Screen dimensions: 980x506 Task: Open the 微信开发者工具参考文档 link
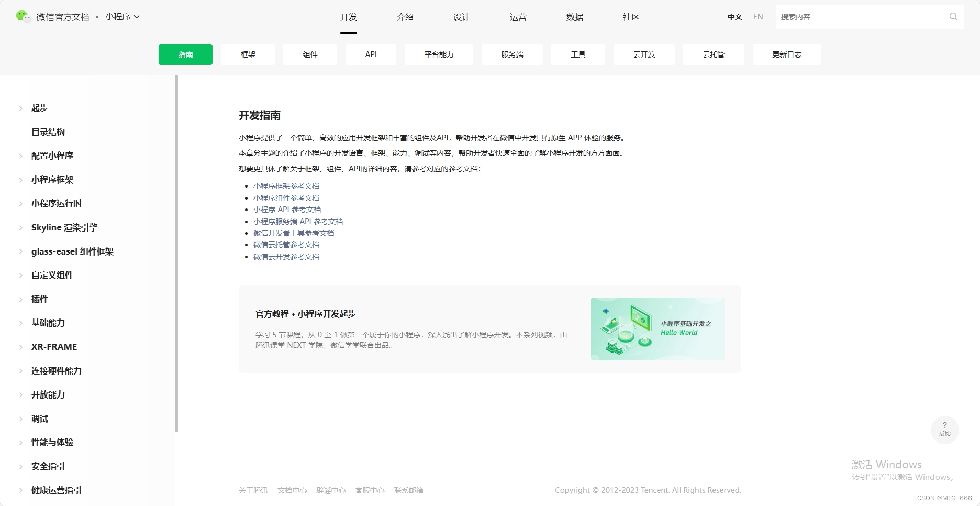tap(294, 233)
